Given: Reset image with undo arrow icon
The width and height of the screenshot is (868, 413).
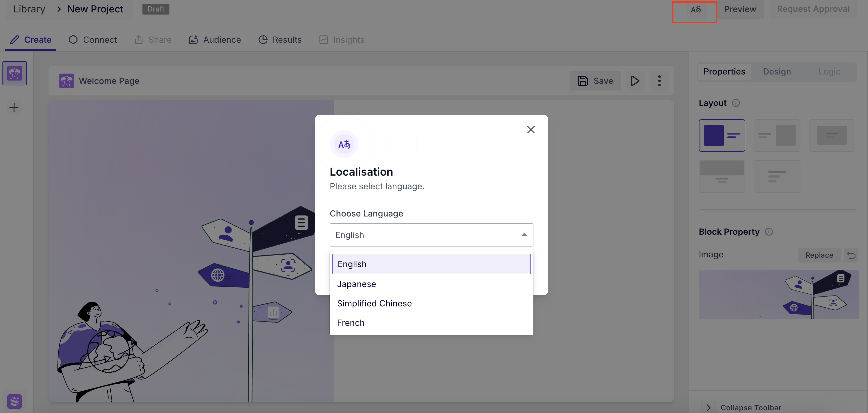Looking at the screenshot, I should 851,255.
